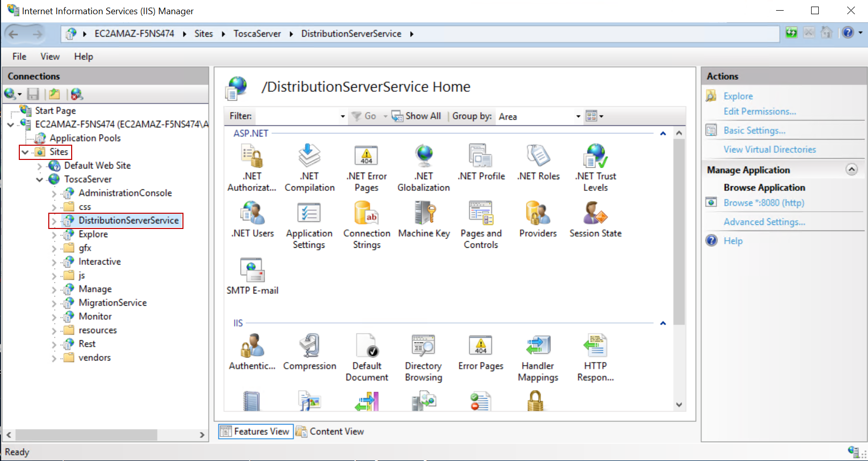
Task: Open Edit Permissions action
Action: pos(760,111)
